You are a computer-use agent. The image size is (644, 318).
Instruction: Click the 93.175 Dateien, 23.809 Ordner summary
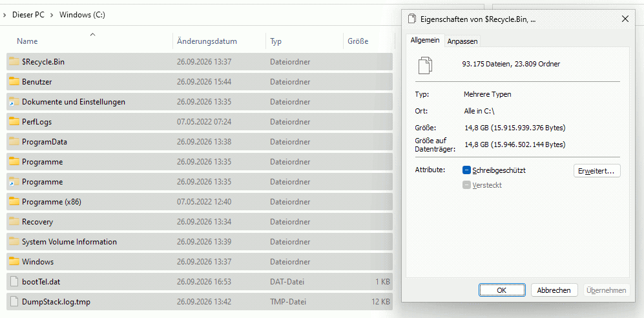[x=512, y=64]
